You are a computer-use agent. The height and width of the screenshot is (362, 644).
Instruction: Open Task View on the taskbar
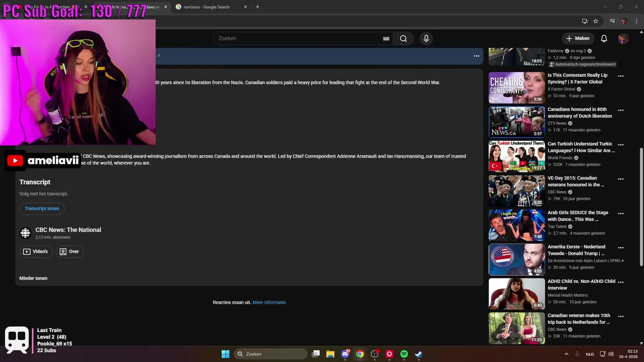tap(316, 354)
